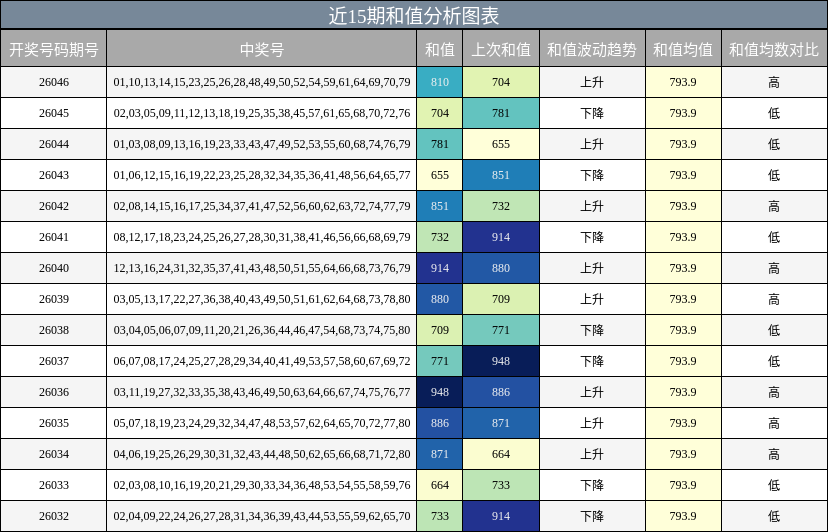
Task: Select period number 26033
Action: coord(54,485)
